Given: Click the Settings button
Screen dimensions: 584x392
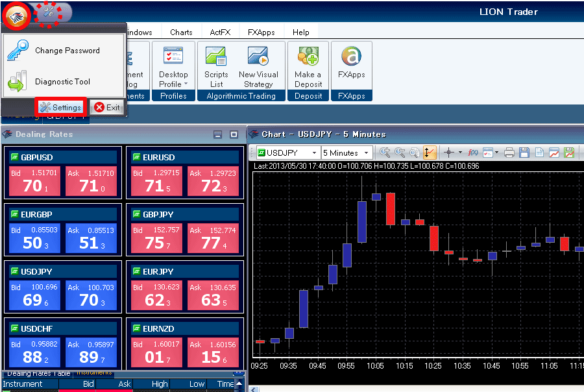Looking at the screenshot, I should 61,107.
